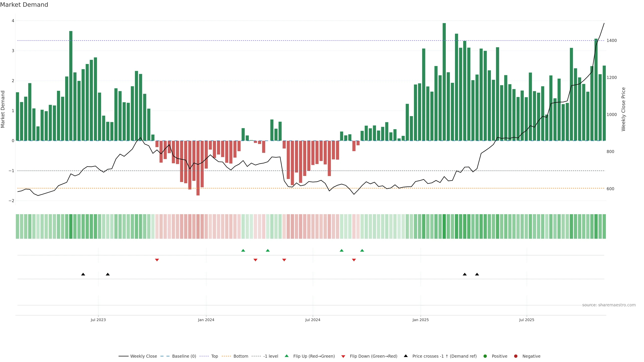This screenshot has width=644, height=362.
Task: Toggle the Weekly Close legend entry
Action: 144,356
